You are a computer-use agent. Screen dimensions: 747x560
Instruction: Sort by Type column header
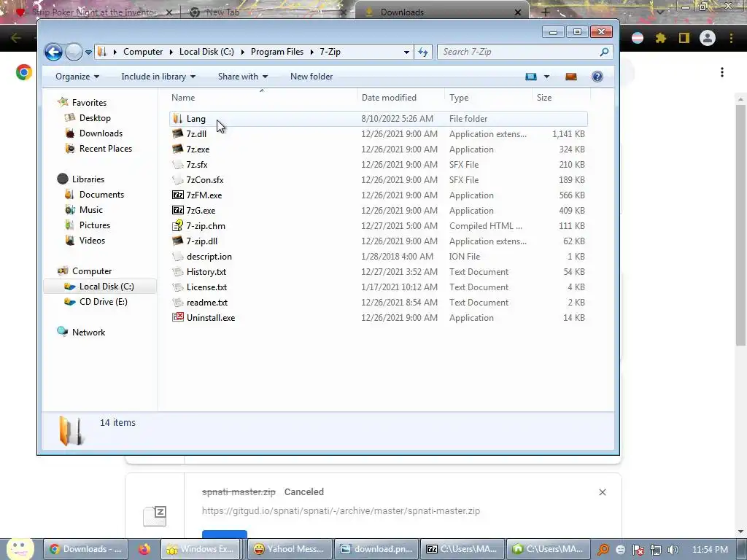pos(459,98)
